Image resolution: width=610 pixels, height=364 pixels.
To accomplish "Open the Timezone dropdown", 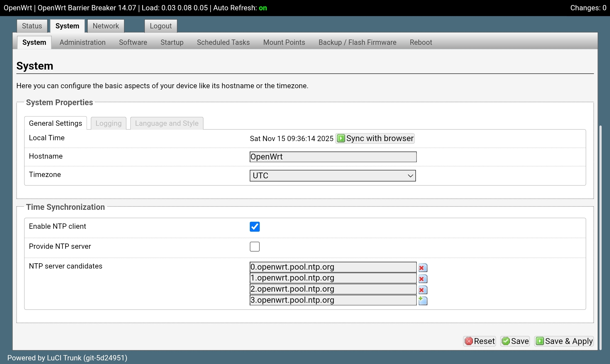I will 332,176.
